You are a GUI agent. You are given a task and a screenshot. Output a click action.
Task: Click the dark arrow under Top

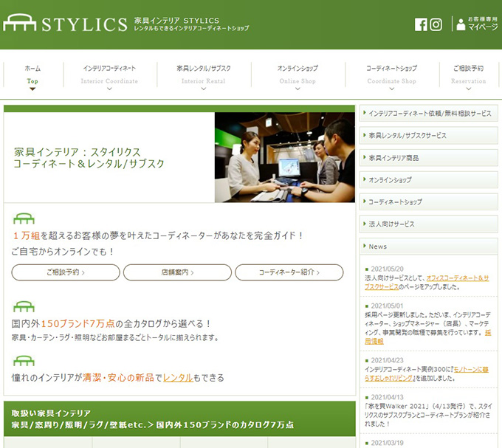click(32, 89)
